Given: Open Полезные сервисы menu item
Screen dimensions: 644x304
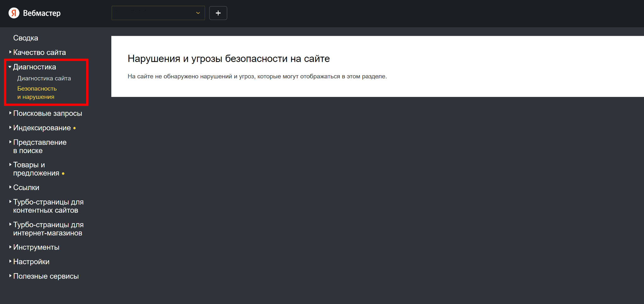Looking at the screenshot, I should (46, 276).
